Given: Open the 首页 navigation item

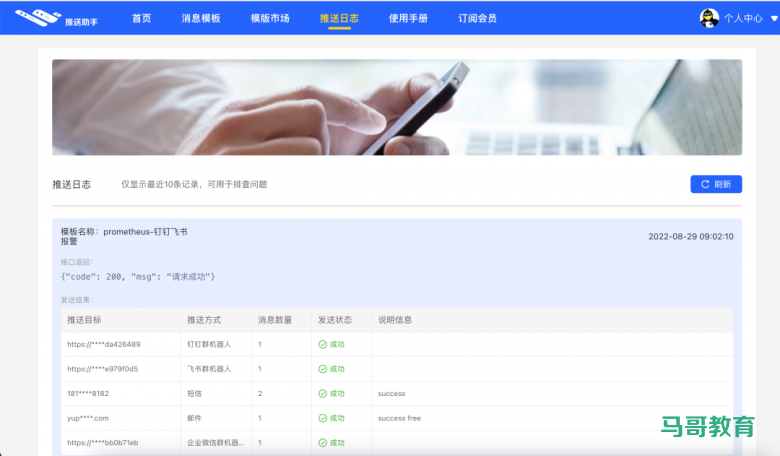Looking at the screenshot, I should pos(143,18).
